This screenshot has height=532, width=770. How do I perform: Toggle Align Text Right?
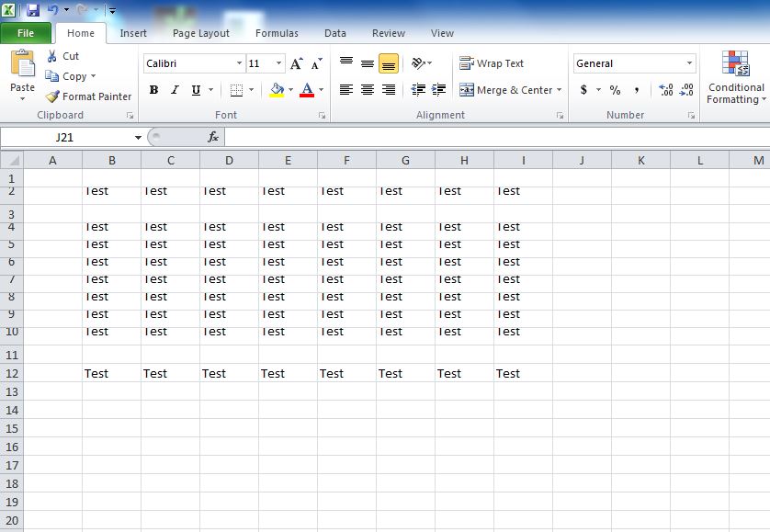389,89
